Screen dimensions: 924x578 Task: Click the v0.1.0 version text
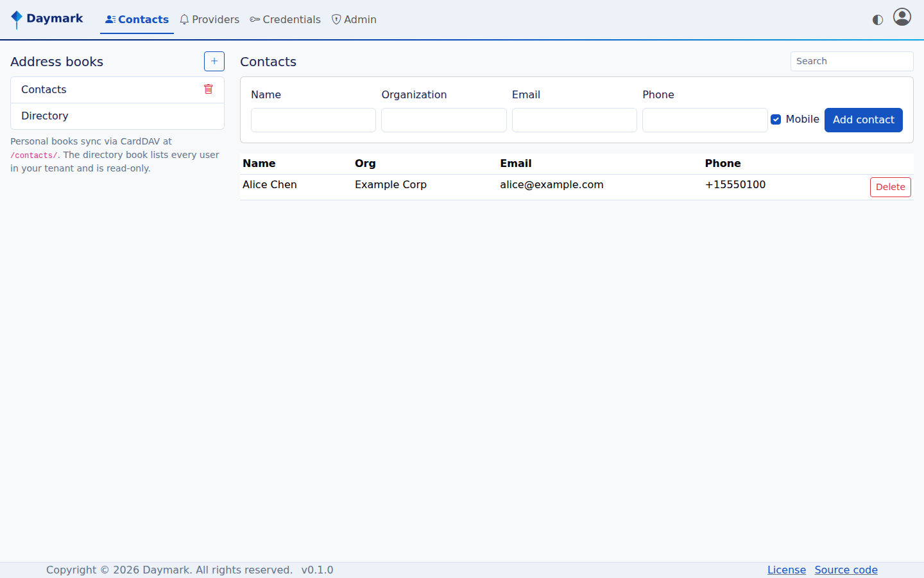(x=318, y=570)
